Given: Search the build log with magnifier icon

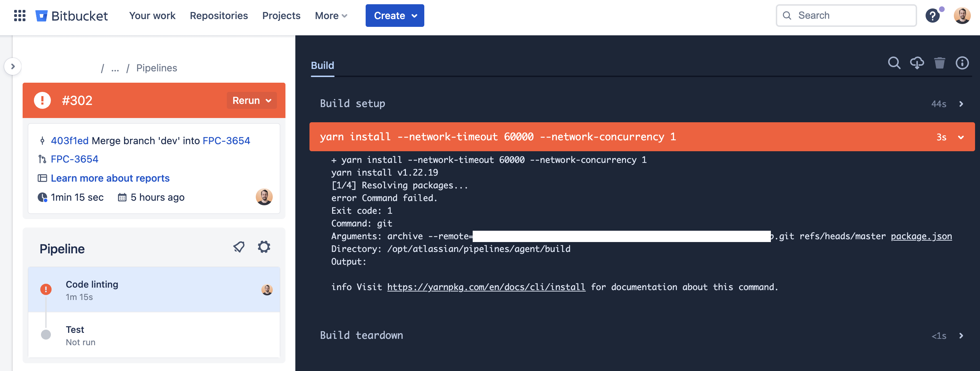Looking at the screenshot, I should click(x=894, y=63).
